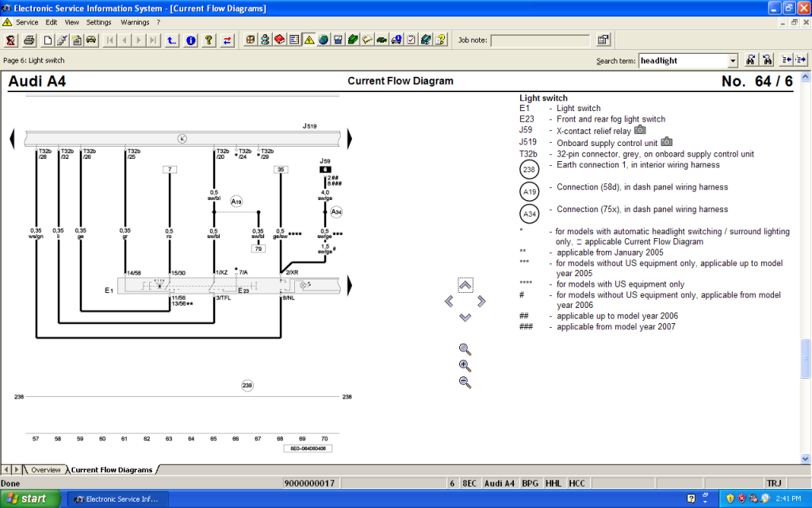Click the zoom in magnifier with plus

(465, 366)
